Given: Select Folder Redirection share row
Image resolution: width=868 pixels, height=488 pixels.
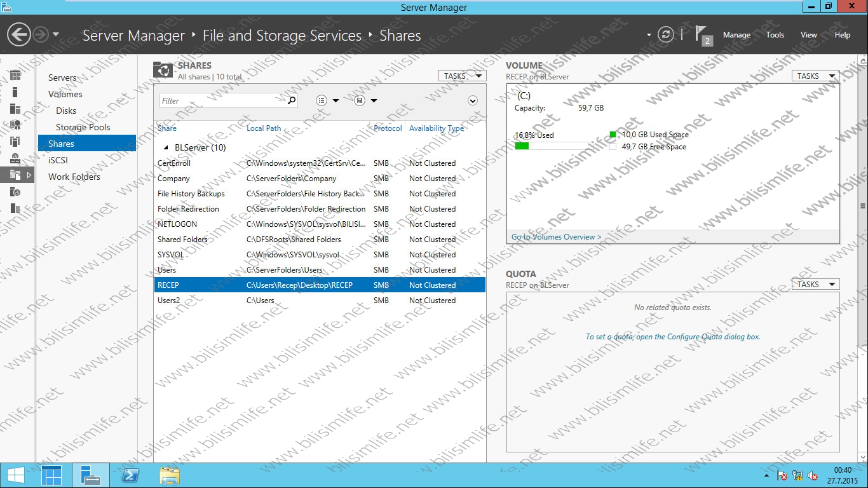Looking at the screenshot, I should pyautogui.click(x=320, y=209).
